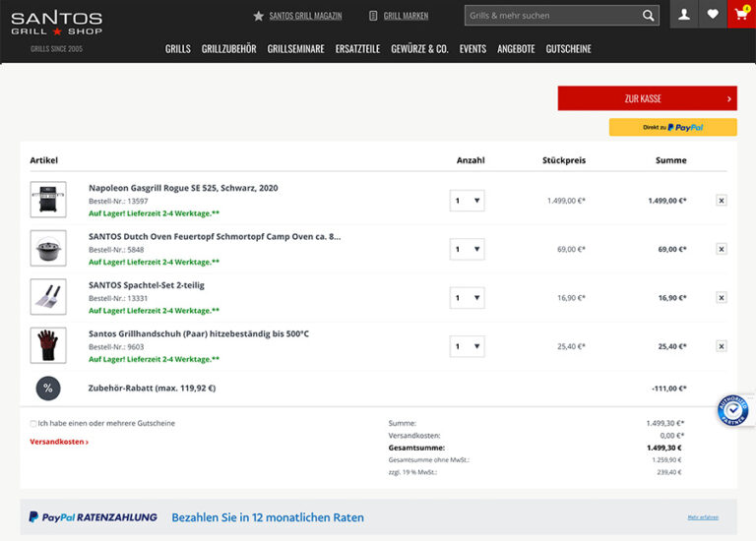
Task: Open the Events menu
Action: click(472, 48)
